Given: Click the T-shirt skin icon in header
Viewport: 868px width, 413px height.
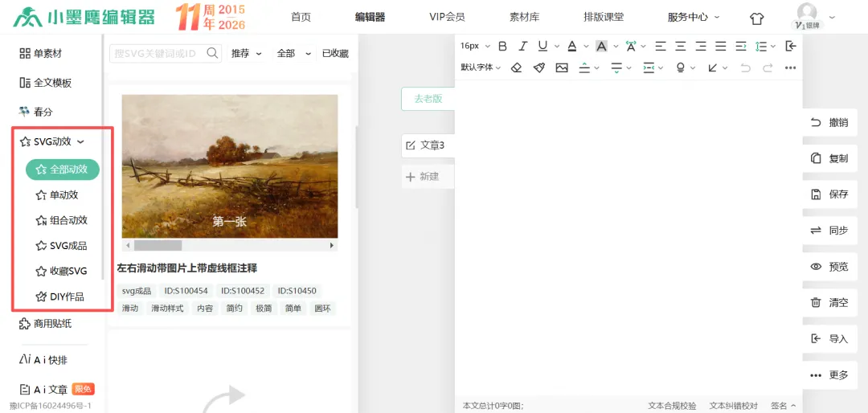Looking at the screenshot, I should click(x=757, y=18).
